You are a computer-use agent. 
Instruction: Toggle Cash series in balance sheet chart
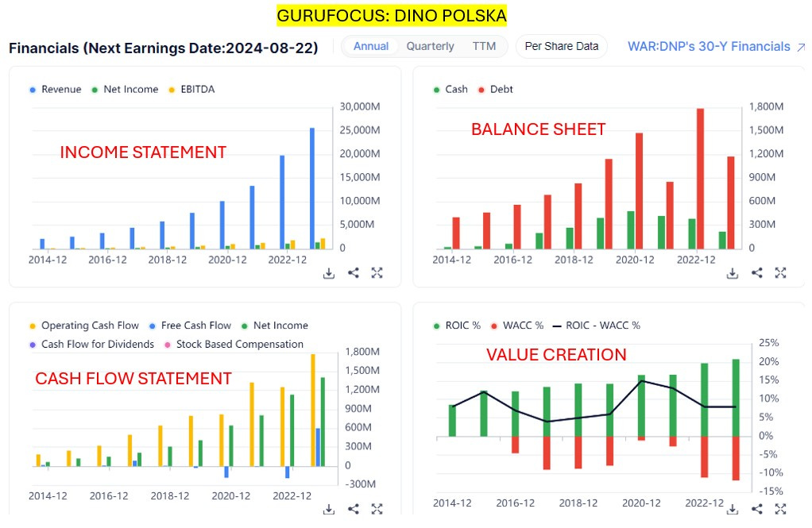pos(450,89)
